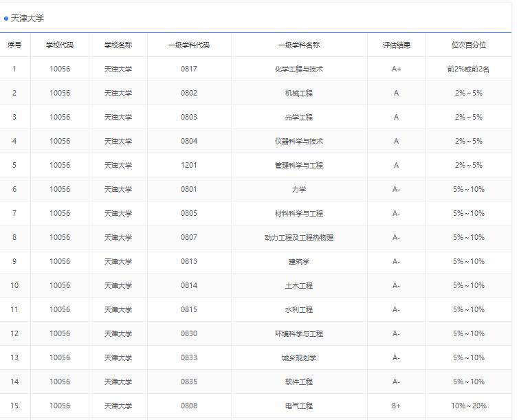Viewport: 519px width, 420px height.
Task: Click subject code 0802
Action: point(189,93)
